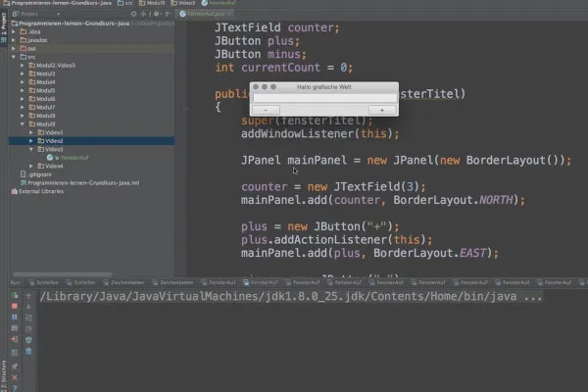Viewport: 588px width, 392px height.
Task: Toggle soft wraps in console
Action: click(x=28, y=318)
